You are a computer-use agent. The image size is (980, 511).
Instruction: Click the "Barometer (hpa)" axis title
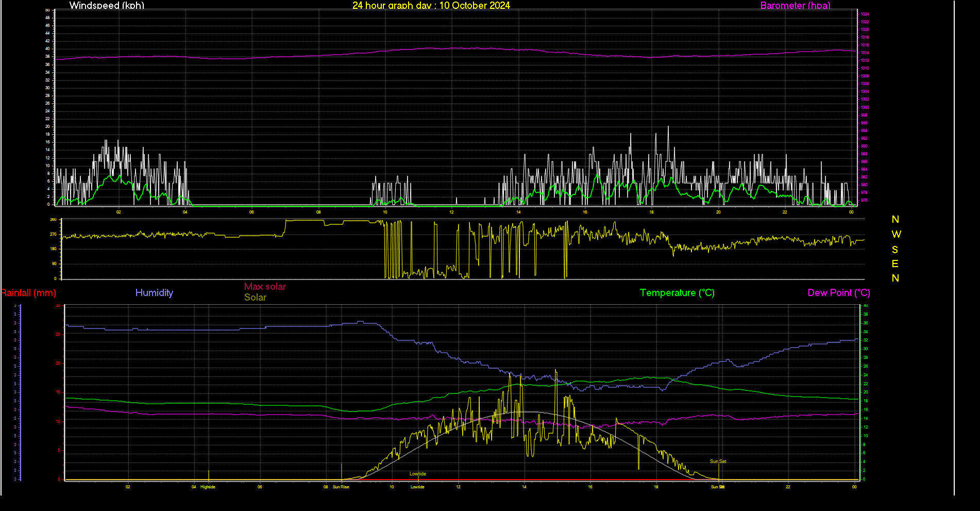(796, 5)
